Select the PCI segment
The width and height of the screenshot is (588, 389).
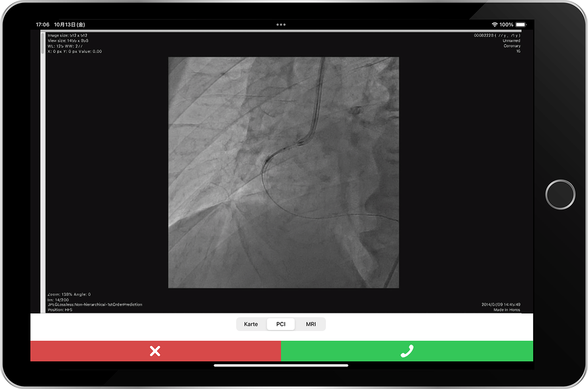281,324
